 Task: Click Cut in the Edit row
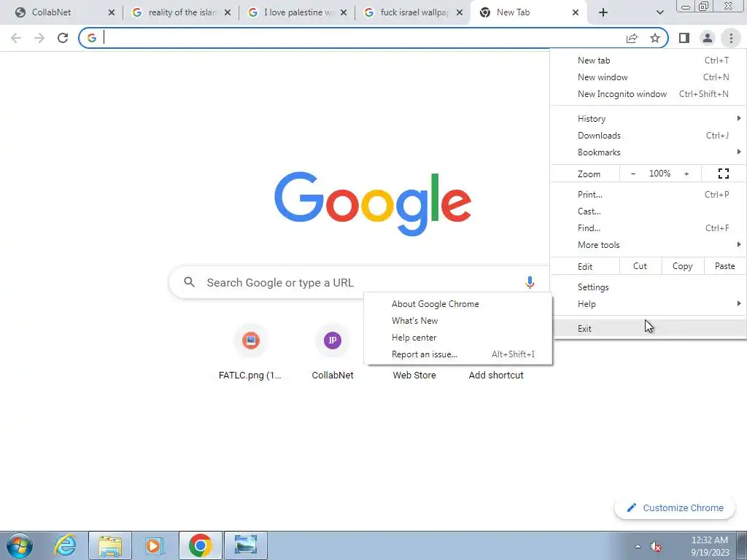pyautogui.click(x=640, y=266)
